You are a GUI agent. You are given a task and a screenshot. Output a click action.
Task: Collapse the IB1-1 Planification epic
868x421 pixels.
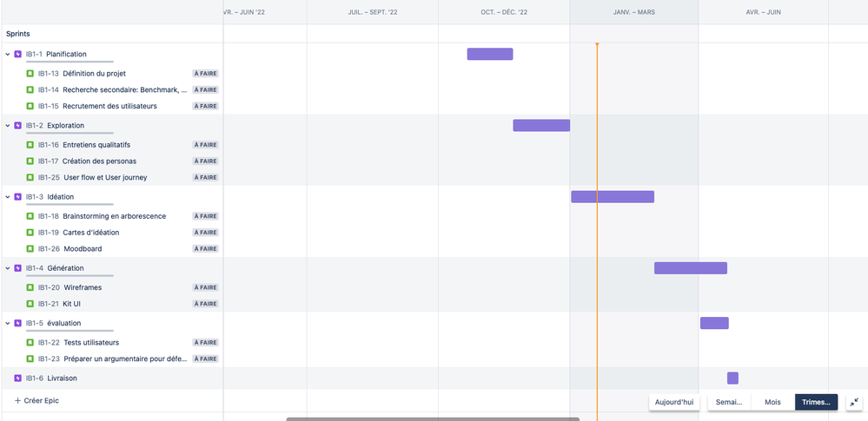pyautogui.click(x=8, y=54)
